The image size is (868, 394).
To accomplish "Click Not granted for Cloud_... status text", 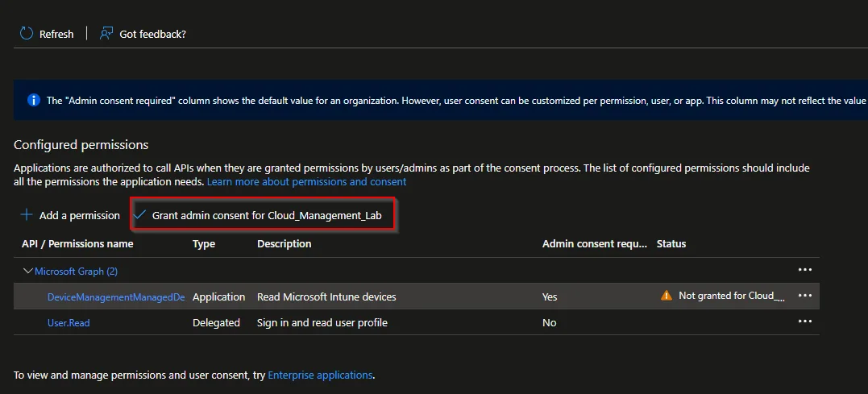I will pos(731,296).
